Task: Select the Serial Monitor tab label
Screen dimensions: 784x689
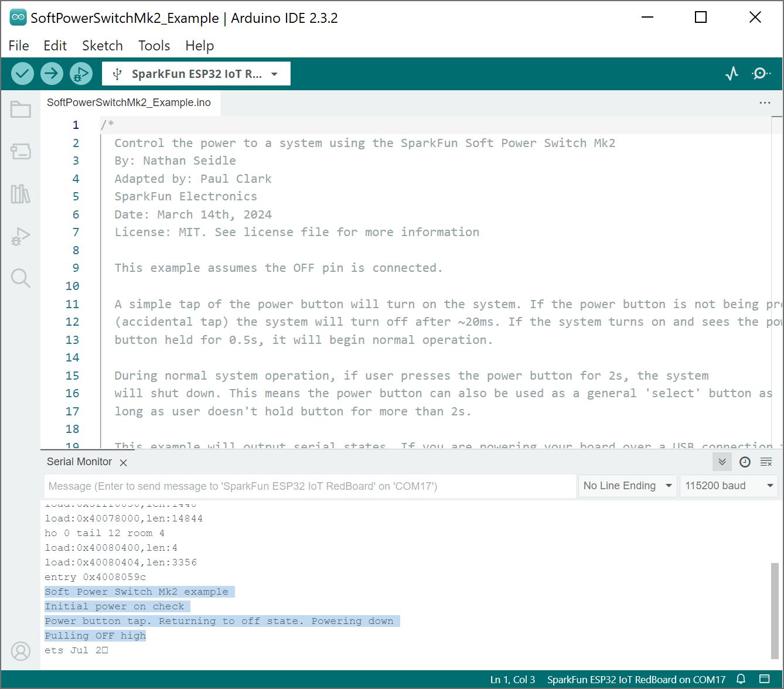Action: (79, 462)
